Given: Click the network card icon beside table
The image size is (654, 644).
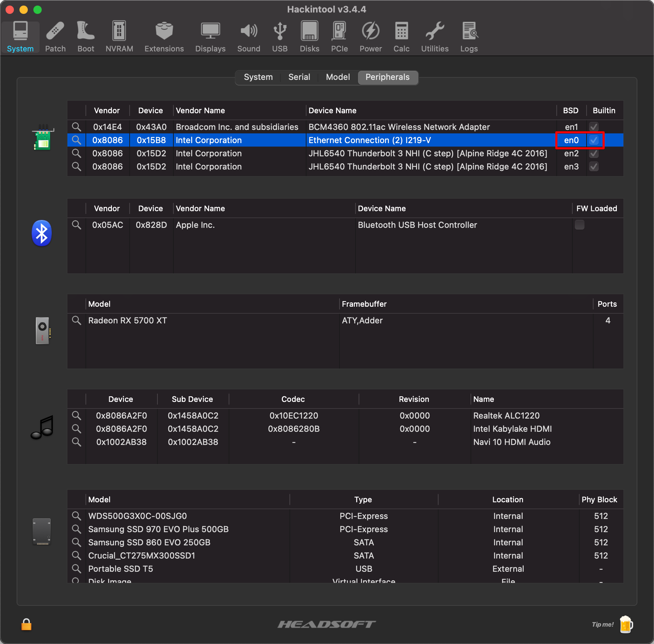Looking at the screenshot, I should tap(43, 138).
